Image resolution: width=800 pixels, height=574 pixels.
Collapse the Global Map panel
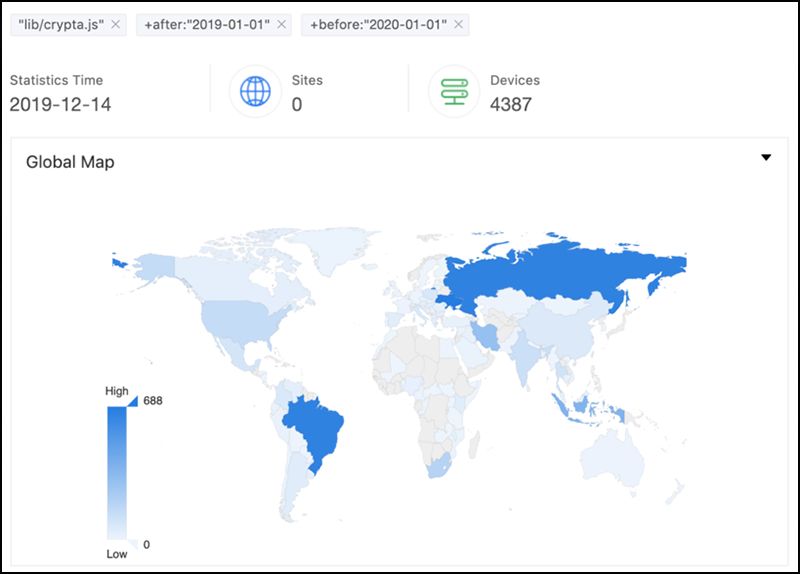click(766, 158)
